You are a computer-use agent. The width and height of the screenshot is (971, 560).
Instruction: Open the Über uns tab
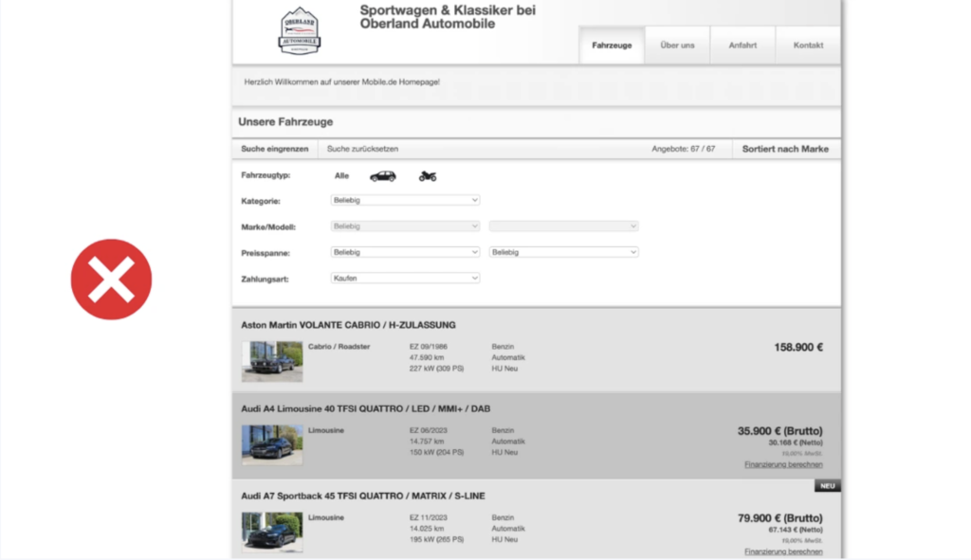[677, 45]
